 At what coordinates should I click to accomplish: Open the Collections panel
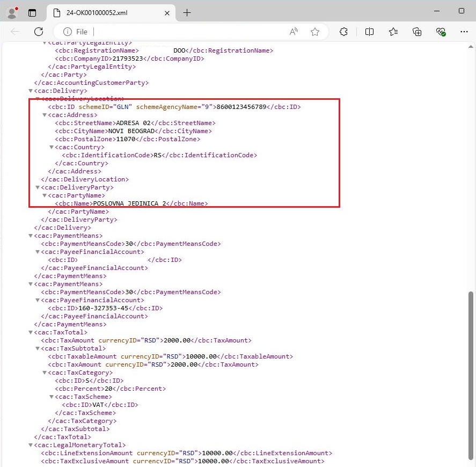pos(417,32)
